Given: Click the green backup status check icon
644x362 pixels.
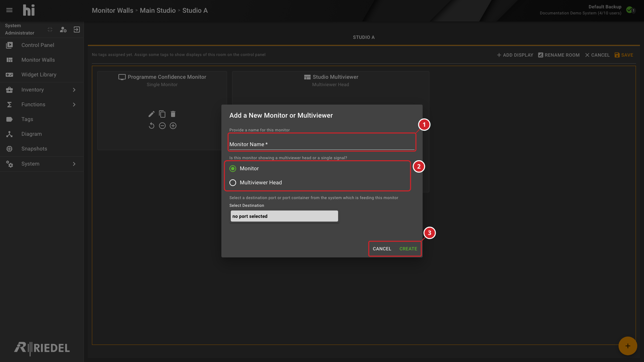Looking at the screenshot, I should click(x=630, y=10).
